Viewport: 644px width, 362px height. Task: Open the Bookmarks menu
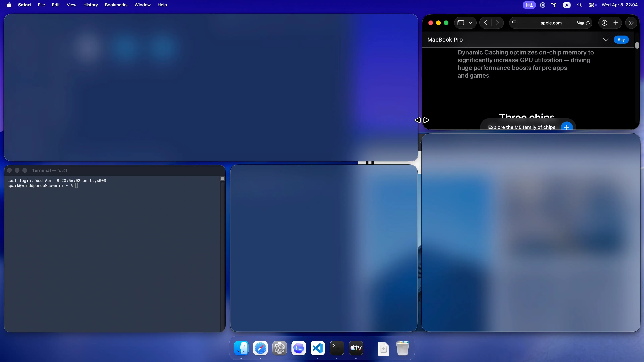click(116, 5)
